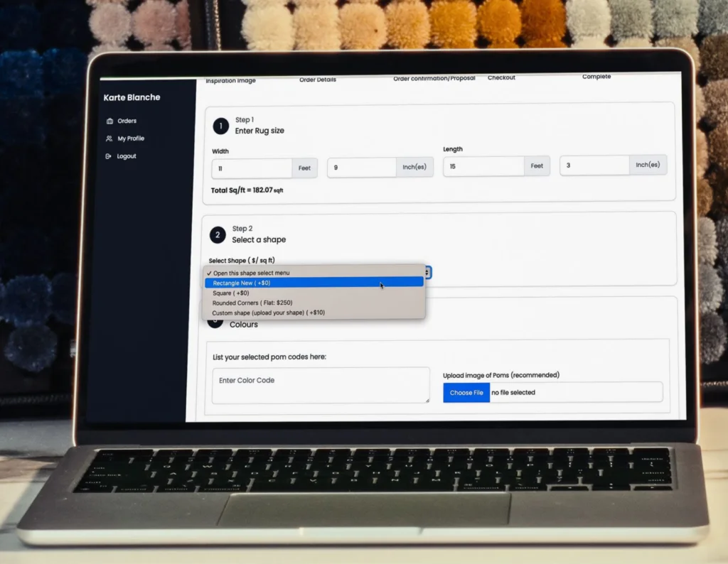Go to My Profile in sidebar
Viewport: 728px width, 564px height.
131,139
